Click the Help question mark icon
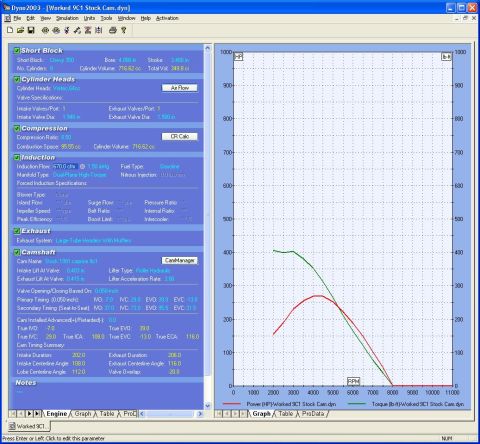 [x=124, y=30]
